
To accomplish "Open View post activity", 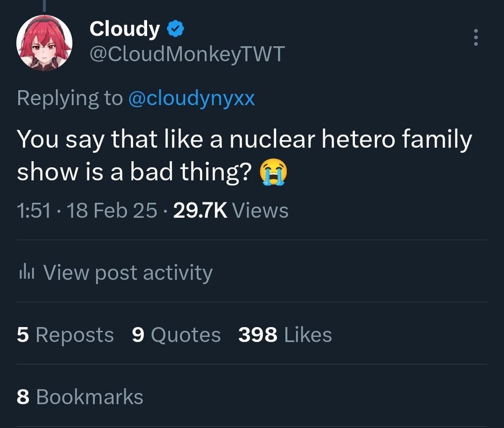I will click(x=128, y=272).
